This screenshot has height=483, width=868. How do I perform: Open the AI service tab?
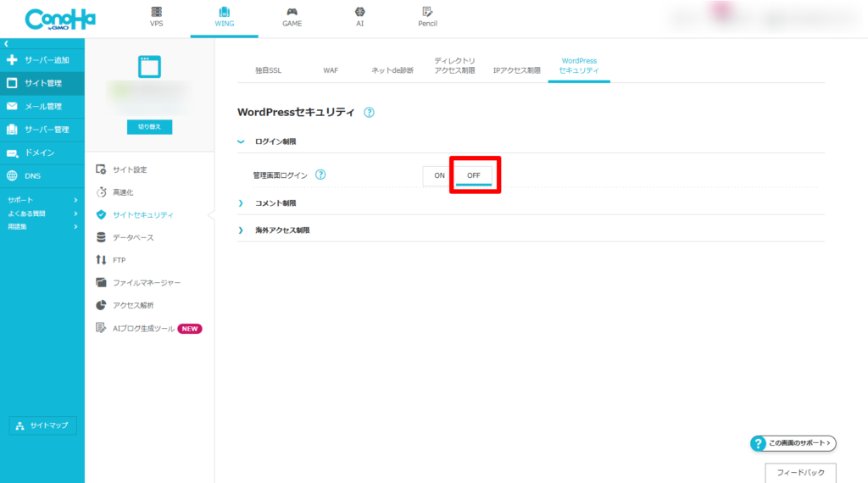(359, 17)
